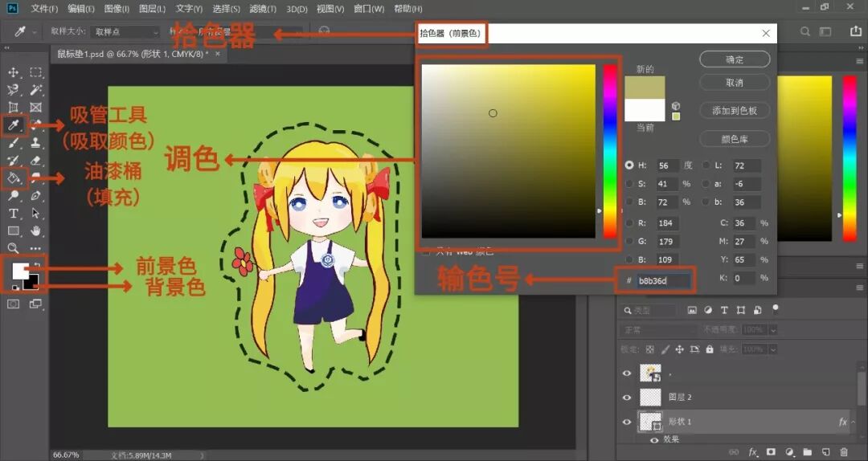Open the 窗口(W) menu

tap(369, 9)
